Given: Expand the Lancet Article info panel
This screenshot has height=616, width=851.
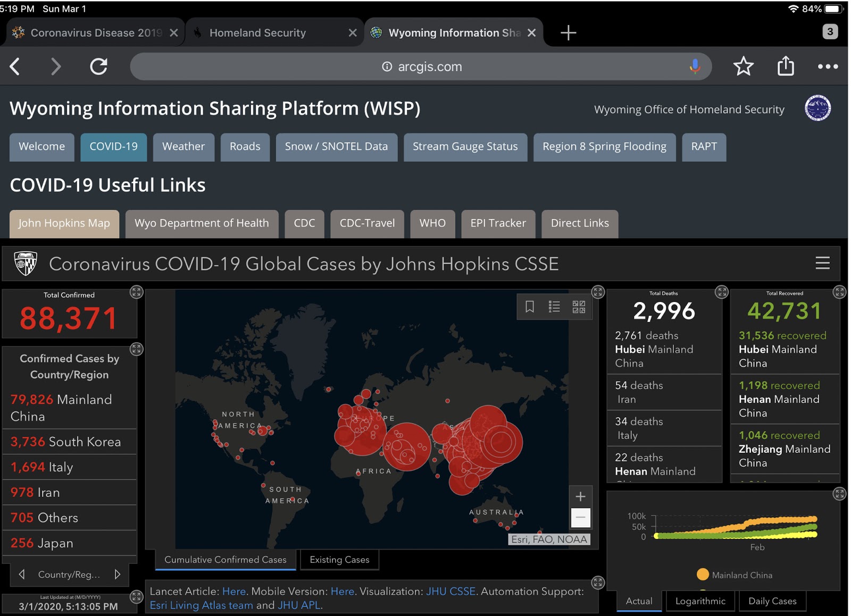Looking at the screenshot, I should (x=598, y=583).
